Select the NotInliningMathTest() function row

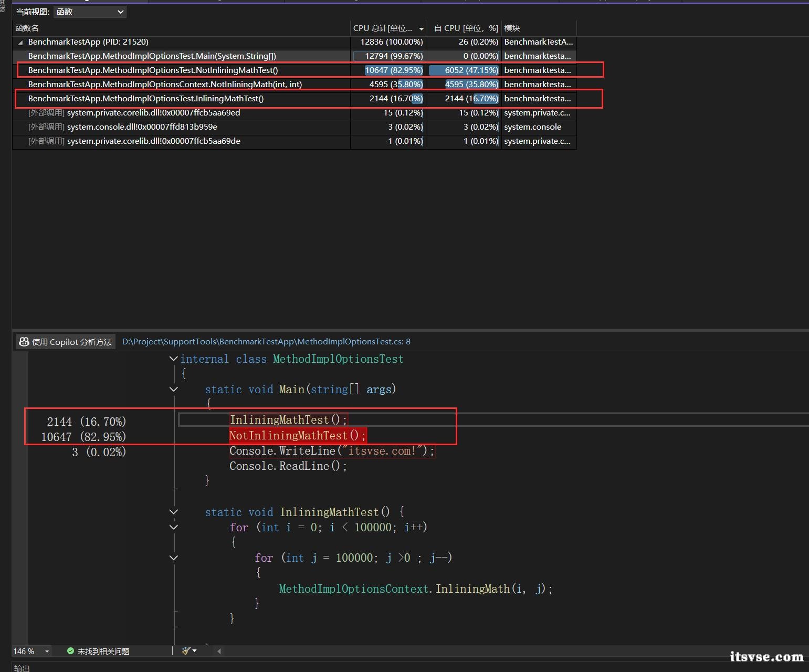coord(295,70)
